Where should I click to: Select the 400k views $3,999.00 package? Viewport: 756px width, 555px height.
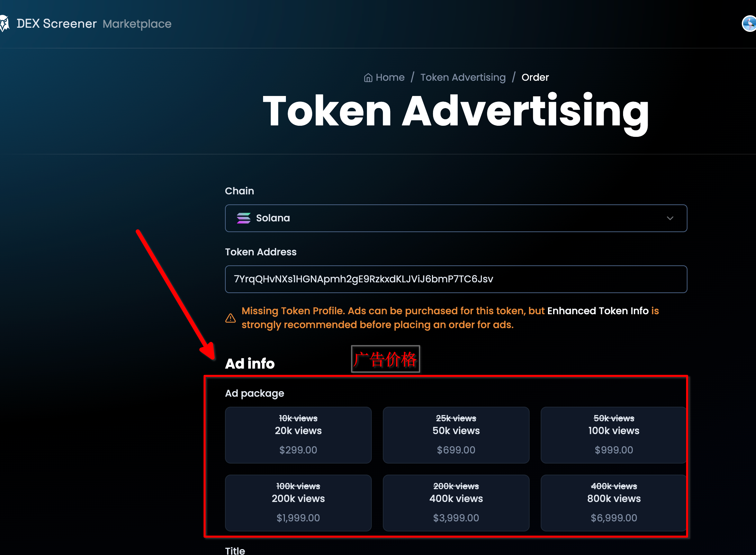[x=456, y=503]
